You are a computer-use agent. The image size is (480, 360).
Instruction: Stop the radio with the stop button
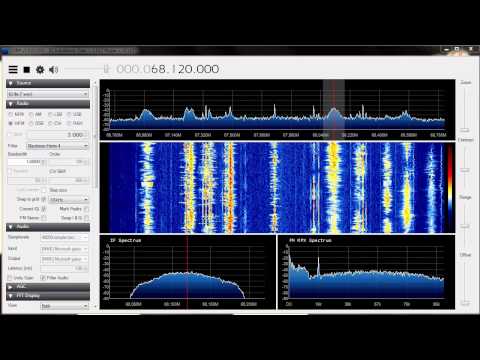[27, 70]
